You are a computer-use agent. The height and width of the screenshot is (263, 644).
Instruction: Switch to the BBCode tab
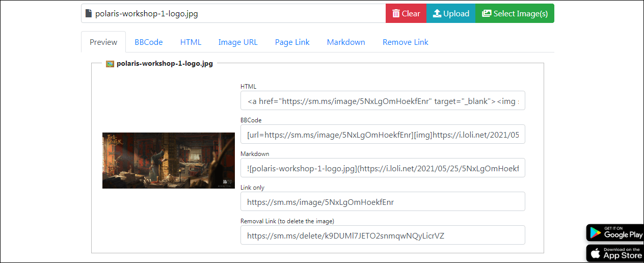click(x=149, y=42)
